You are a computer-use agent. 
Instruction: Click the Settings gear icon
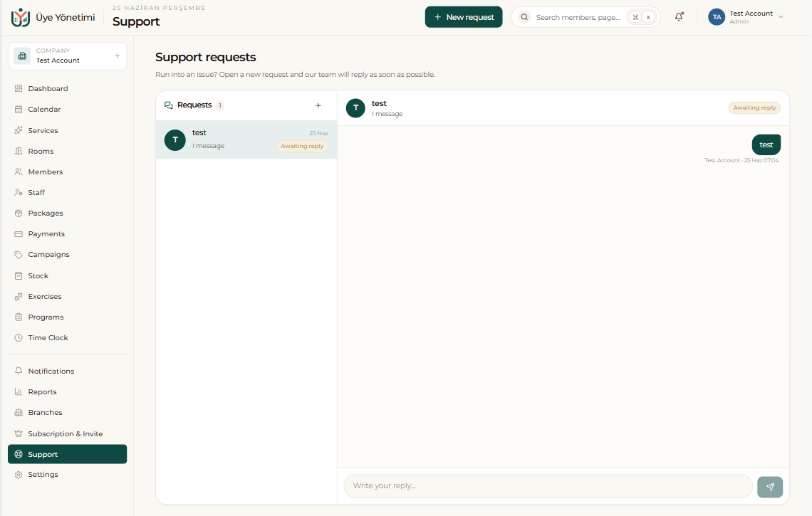coord(19,475)
